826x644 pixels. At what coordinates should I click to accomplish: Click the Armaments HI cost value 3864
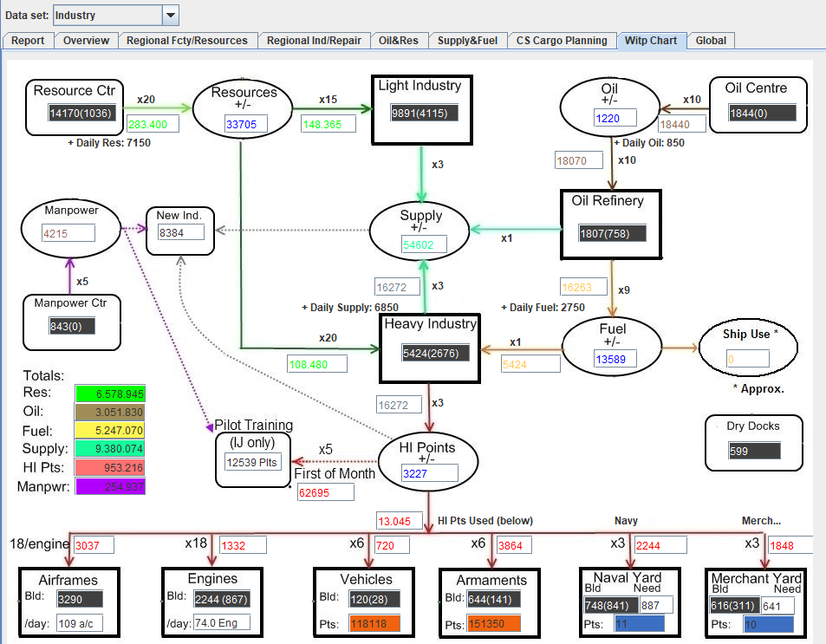[x=514, y=545]
